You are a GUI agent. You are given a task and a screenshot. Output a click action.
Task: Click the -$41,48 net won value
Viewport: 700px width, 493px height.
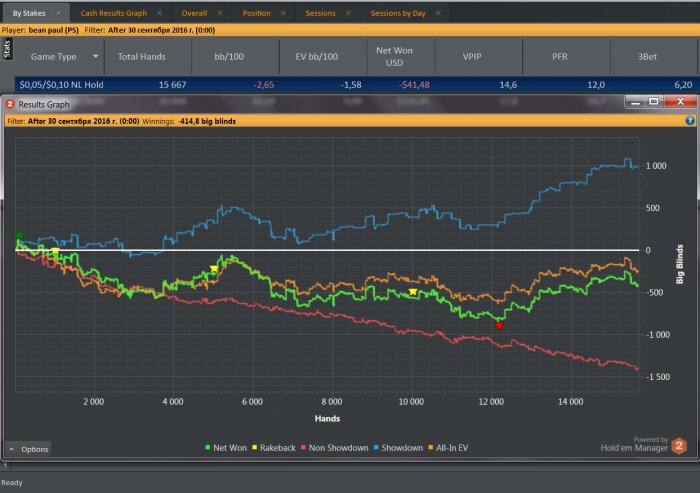414,85
